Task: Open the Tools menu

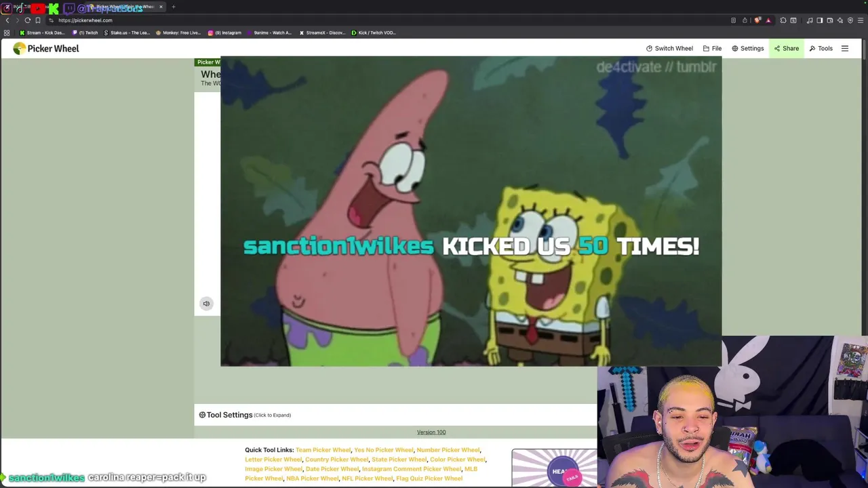Action: 821,48
